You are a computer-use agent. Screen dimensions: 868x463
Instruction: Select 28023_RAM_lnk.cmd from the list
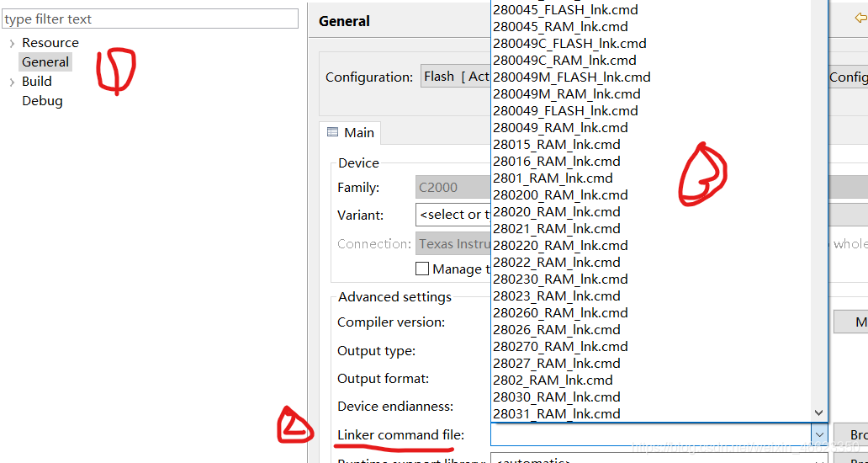556,295
